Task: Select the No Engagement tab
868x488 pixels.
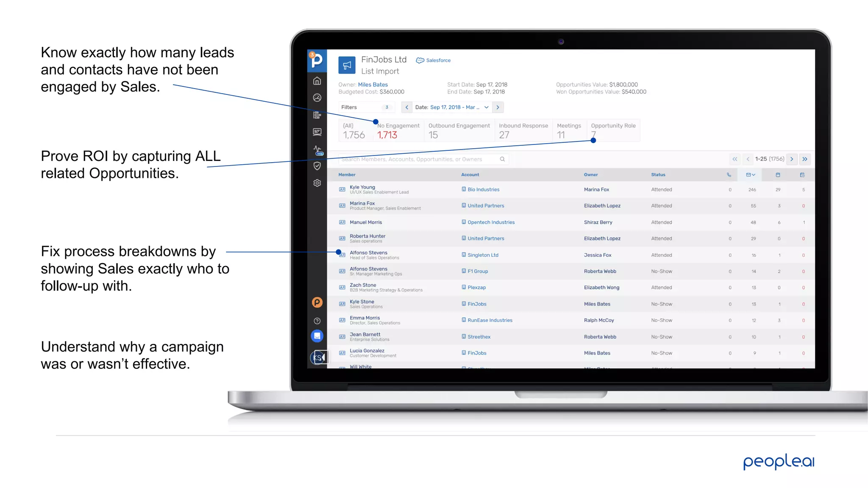Action: [398, 130]
